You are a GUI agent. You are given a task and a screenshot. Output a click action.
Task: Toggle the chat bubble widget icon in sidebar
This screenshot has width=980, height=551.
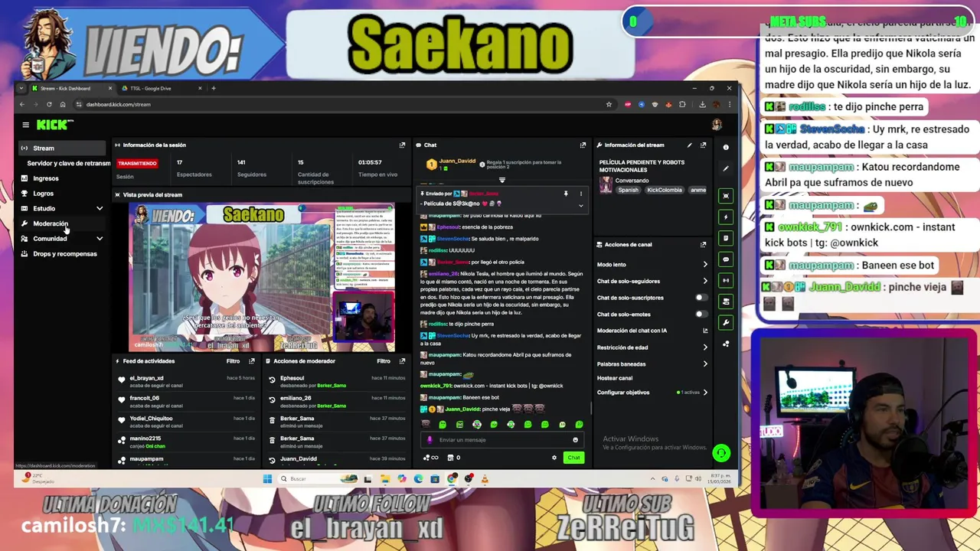point(726,259)
